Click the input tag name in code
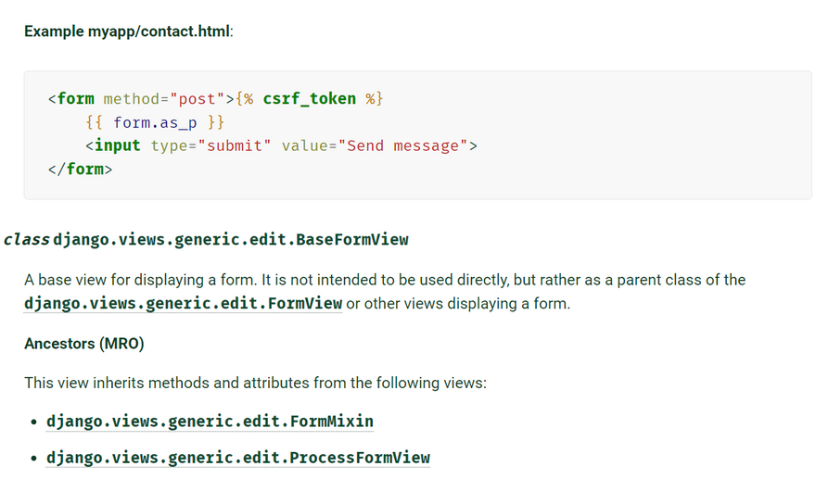Image resolution: width=816 pixels, height=504 pixels. point(117,146)
